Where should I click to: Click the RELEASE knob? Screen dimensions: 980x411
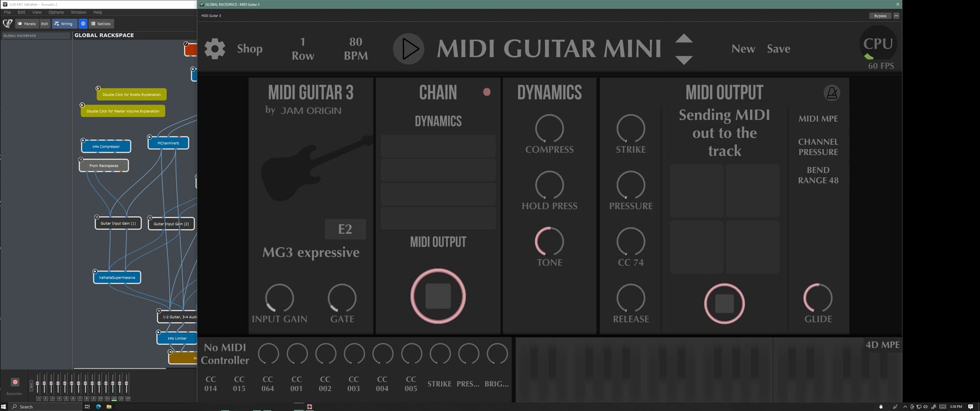tap(631, 298)
